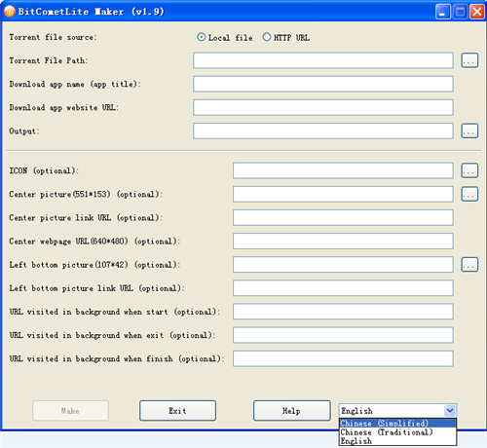Image resolution: width=487 pixels, height=448 pixels.
Task: Click the BitComet logo in title bar
Action: 10,12
